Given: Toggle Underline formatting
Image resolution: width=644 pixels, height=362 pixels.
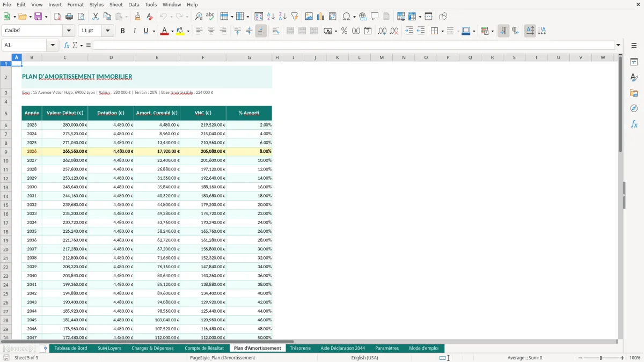Looking at the screenshot, I should click(145, 31).
